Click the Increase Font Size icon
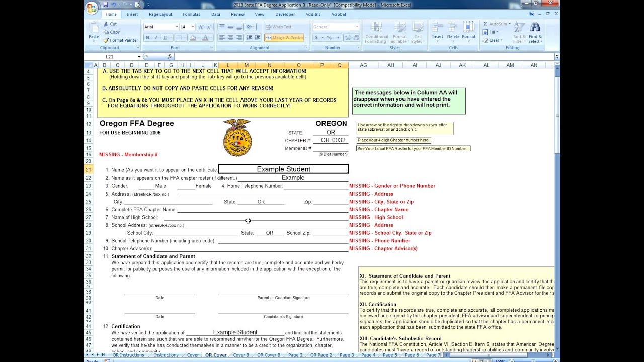The height and width of the screenshot is (362, 644). tap(201, 27)
